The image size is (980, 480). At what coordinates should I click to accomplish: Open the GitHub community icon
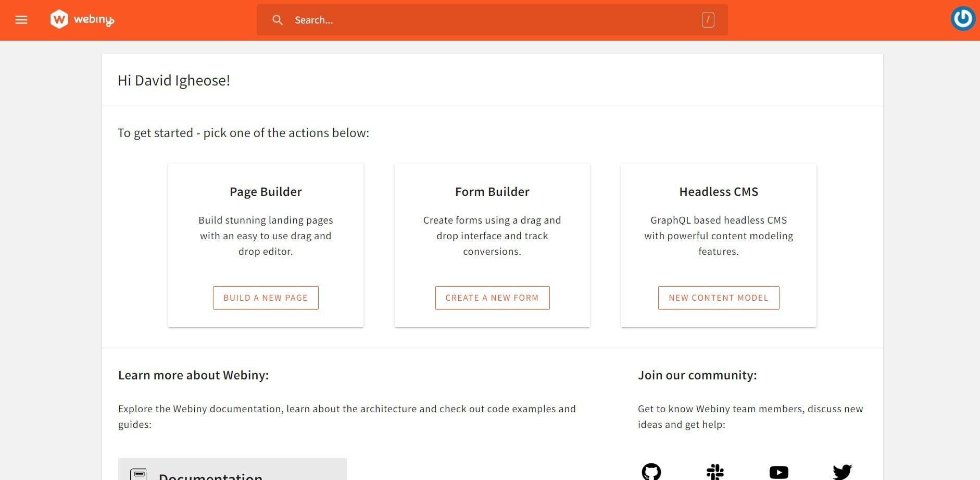651,472
